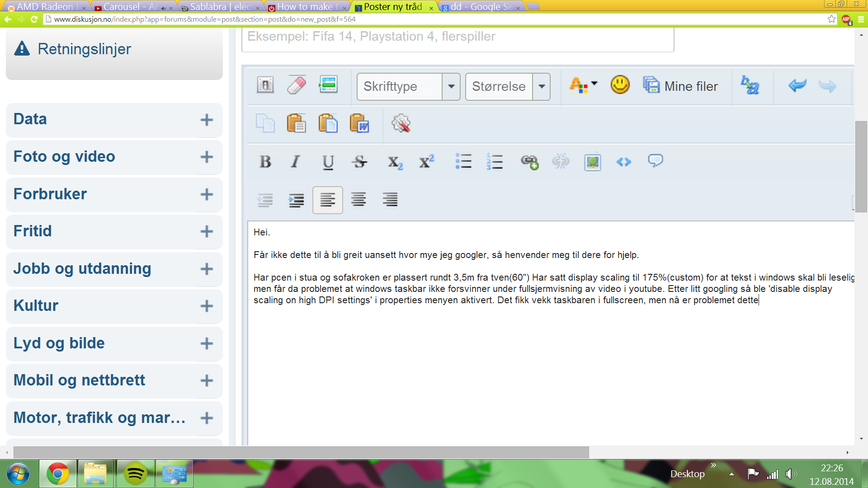868x488 pixels.
Task: Expand the Foto og video category
Action: [x=207, y=157]
